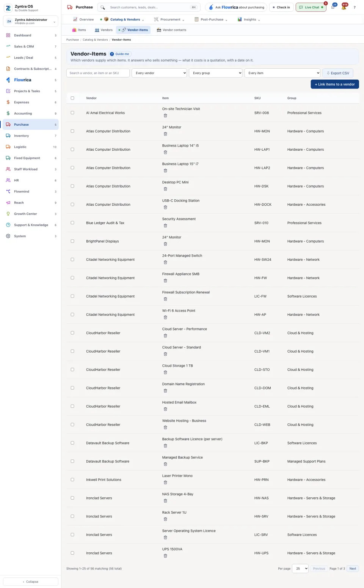
Task: Delete the On-site Technician Visit link
Action: [x=165, y=116]
